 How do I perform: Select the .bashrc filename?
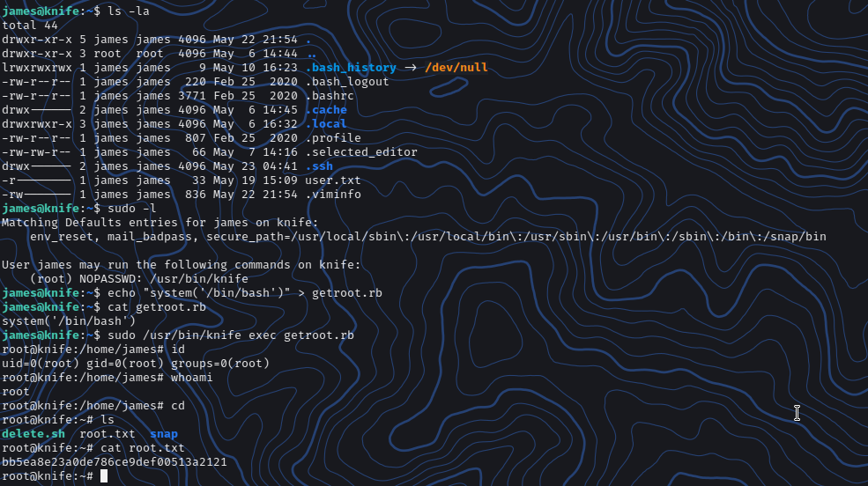pyautogui.click(x=330, y=96)
